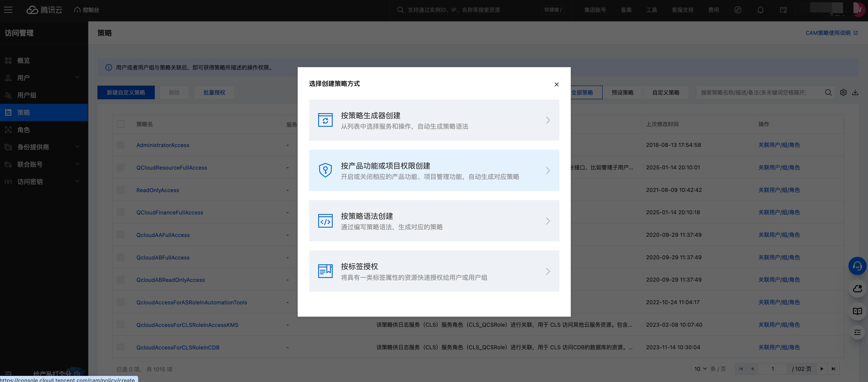Click the circular assistant icon in top bar
The height and width of the screenshot is (382, 868).
738,10
